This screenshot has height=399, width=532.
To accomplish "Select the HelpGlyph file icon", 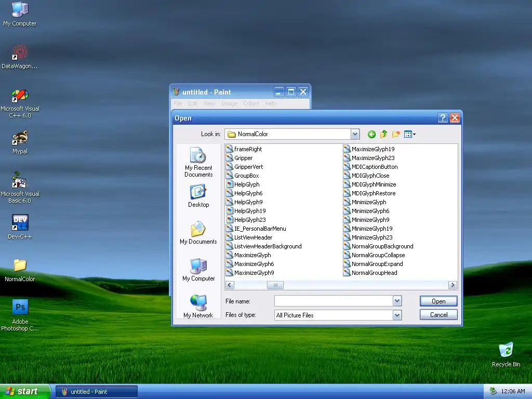I will pos(229,184).
